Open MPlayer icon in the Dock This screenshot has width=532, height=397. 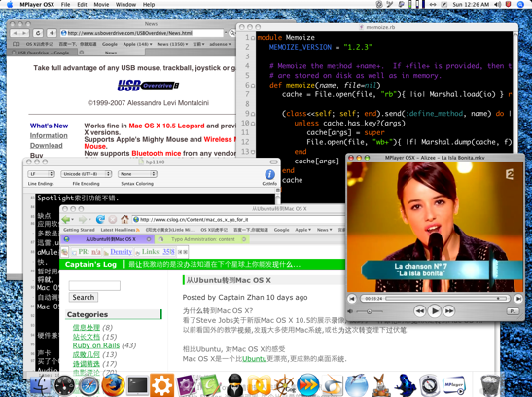coord(454,385)
